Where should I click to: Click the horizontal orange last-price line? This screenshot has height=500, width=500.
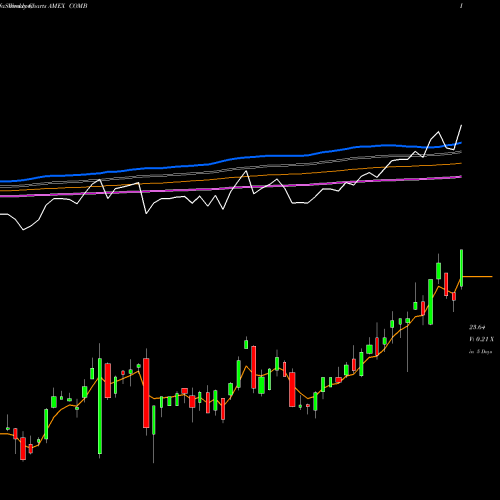478,277
